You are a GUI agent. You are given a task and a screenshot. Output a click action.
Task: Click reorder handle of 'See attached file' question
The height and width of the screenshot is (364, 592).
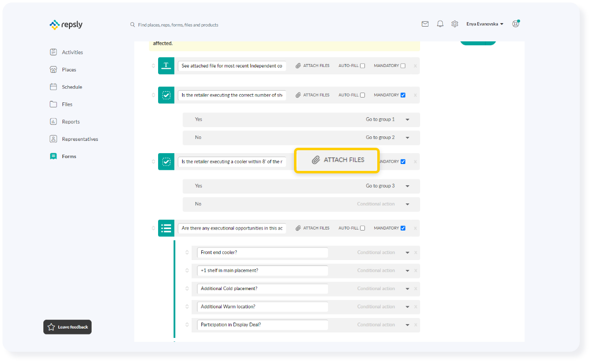[153, 66]
